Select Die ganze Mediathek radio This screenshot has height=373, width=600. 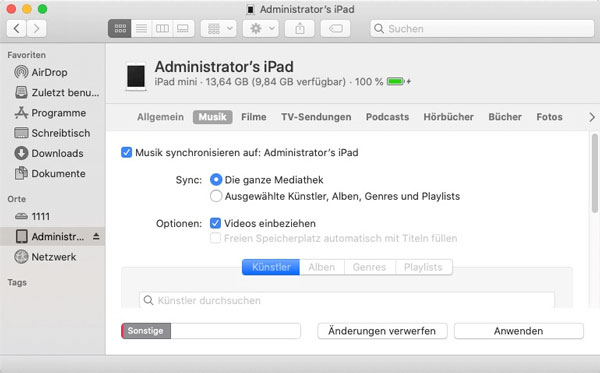[216, 180]
